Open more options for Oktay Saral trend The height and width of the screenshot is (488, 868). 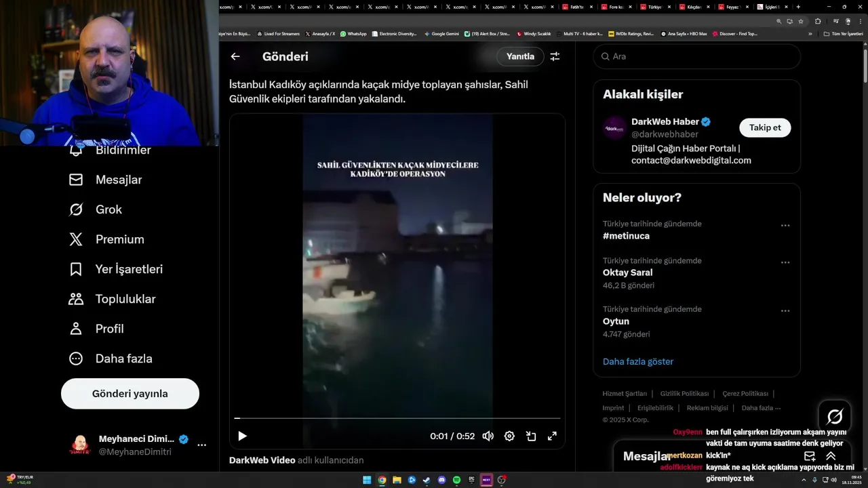click(785, 262)
